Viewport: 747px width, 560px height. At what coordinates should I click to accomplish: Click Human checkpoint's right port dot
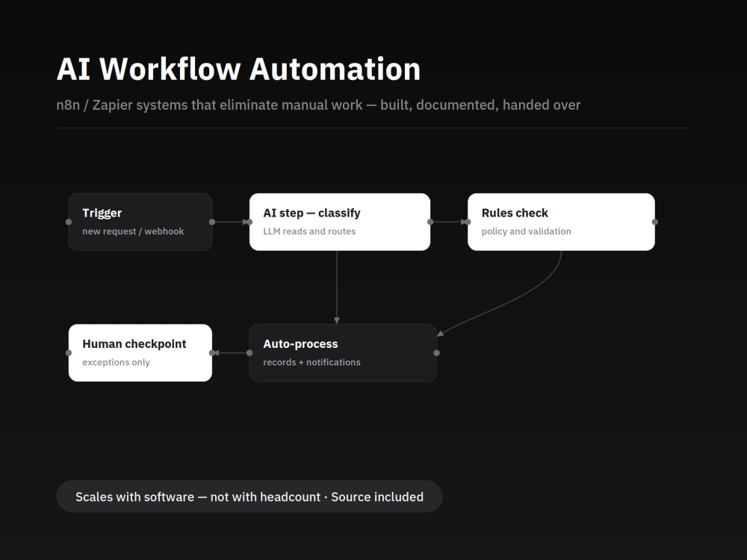click(x=212, y=353)
